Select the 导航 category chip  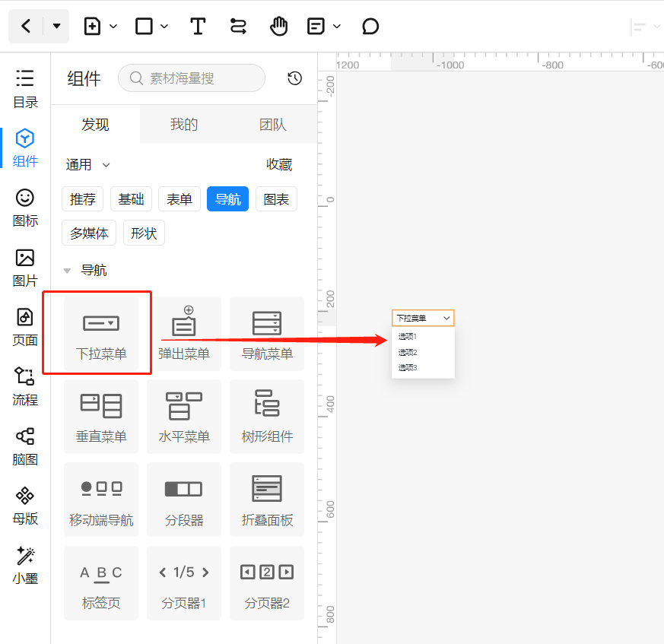coord(228,199)
